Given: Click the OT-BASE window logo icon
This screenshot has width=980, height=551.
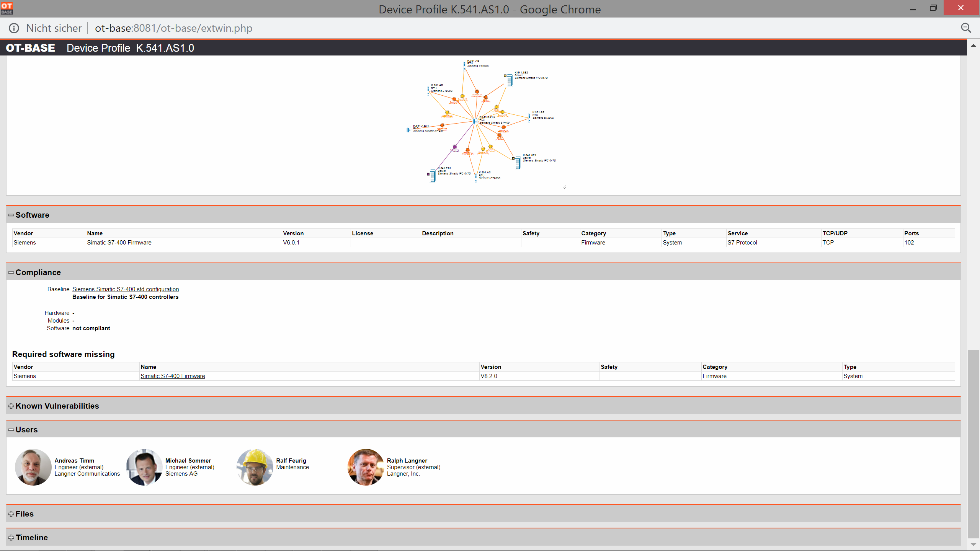Looking at the screenshot, I should (7, 8).
